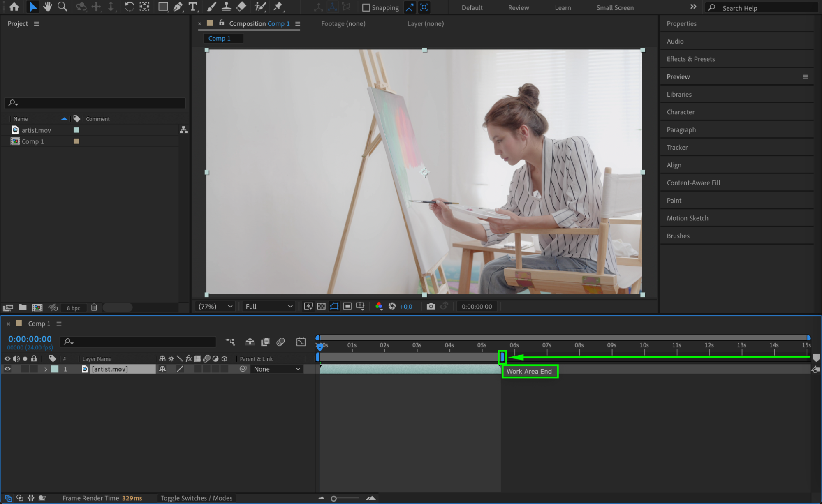The width and height of the screenshot is (822, 504).
Task: Open the Footage (none) tab
Action: coord(343,24)
